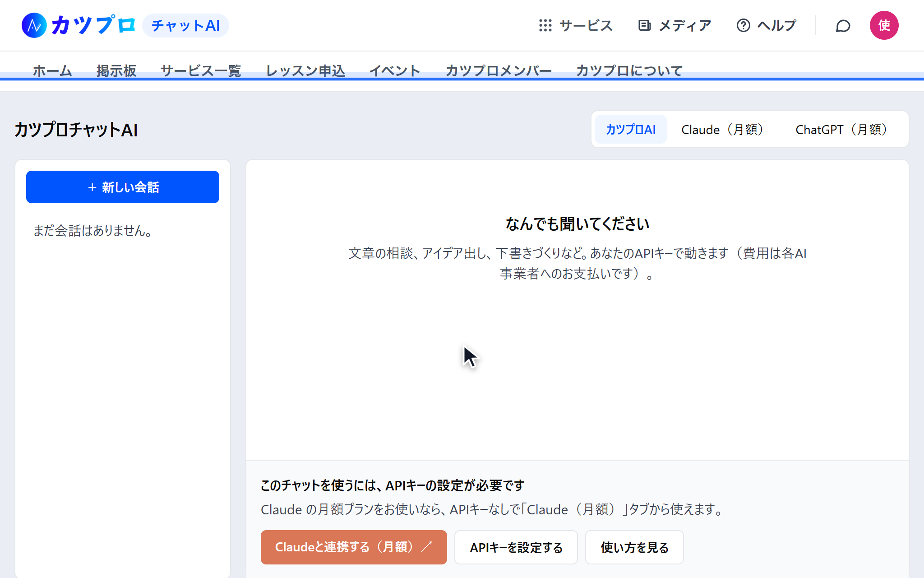Start a 新しい会話
The image size is (924, 578).
coord(123,187)
